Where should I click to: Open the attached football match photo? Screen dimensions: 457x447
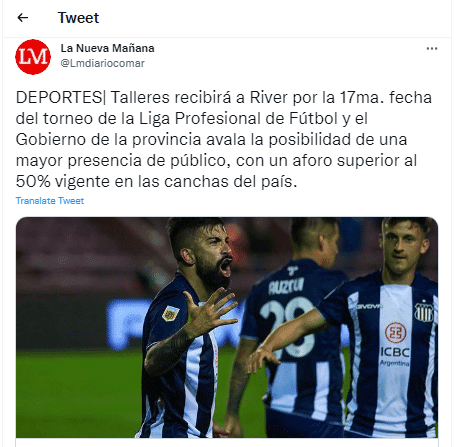click(x=227, y=327)
